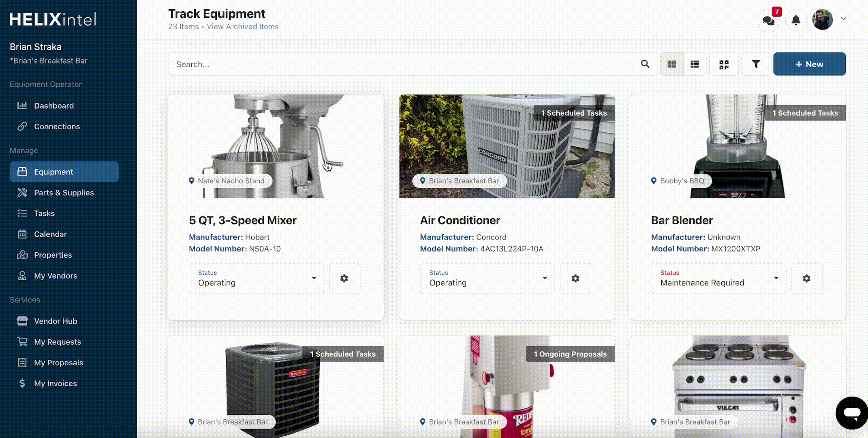Click the Parts & Supplies tools icon

coord(22,193)
